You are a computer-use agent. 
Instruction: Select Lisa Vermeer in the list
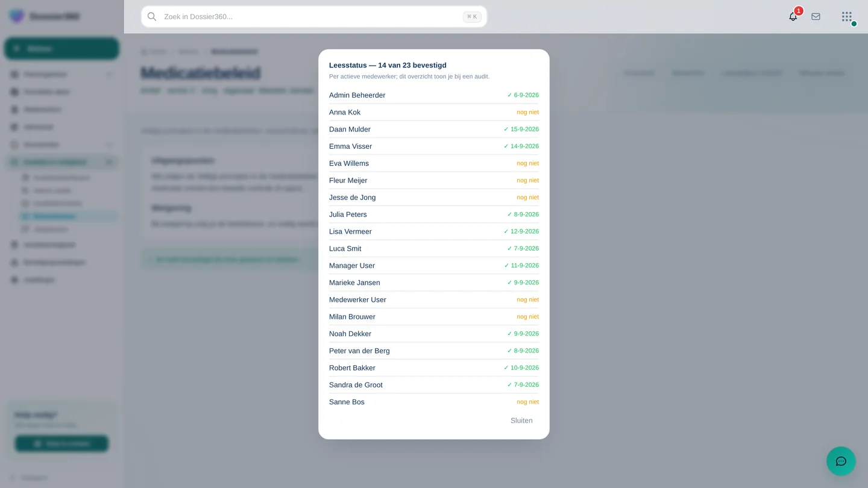point(350,231)
